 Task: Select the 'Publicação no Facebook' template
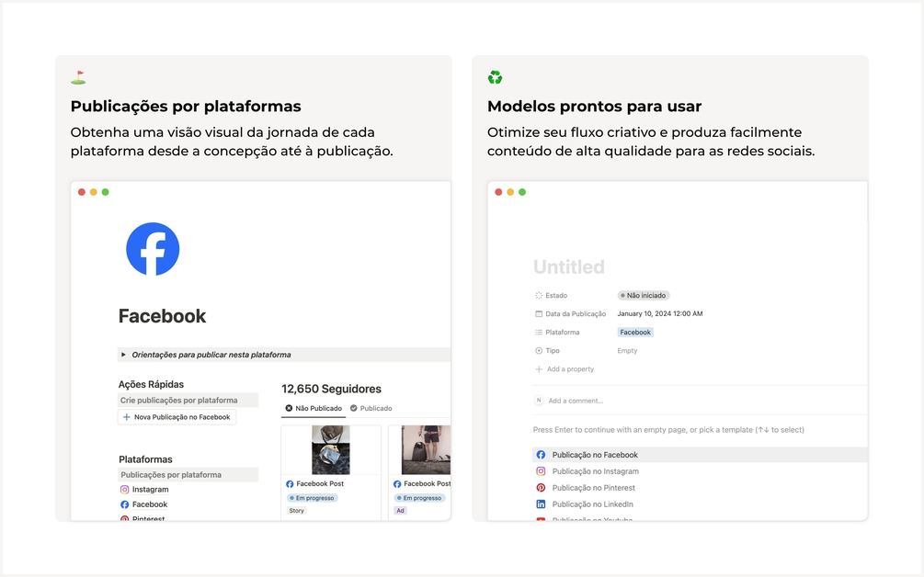pyautogui.click(x=700, y=455)
